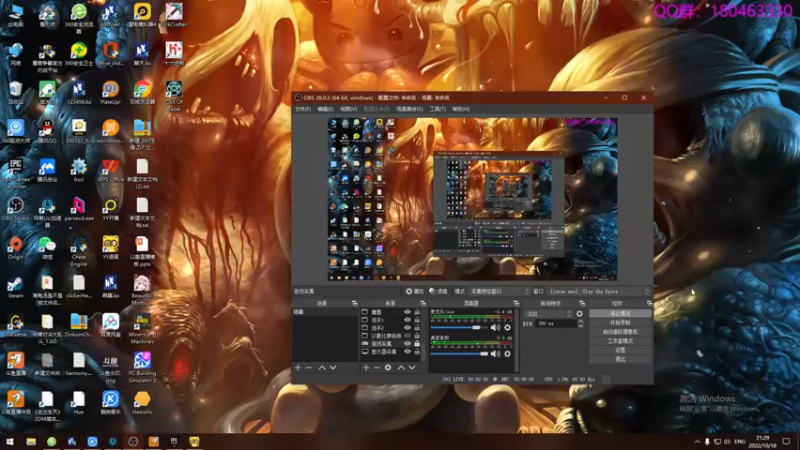Move scene up in Scenes panel
The height and width of the screenshot is (450, 800).
pos(322,367)
